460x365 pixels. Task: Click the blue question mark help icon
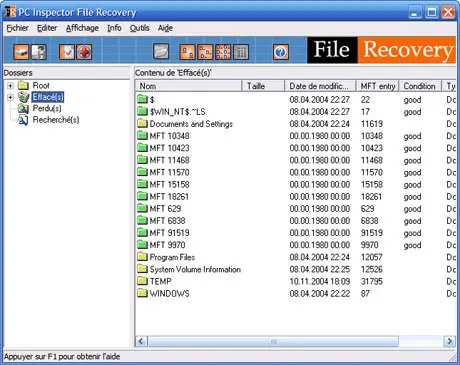(281, 52)
